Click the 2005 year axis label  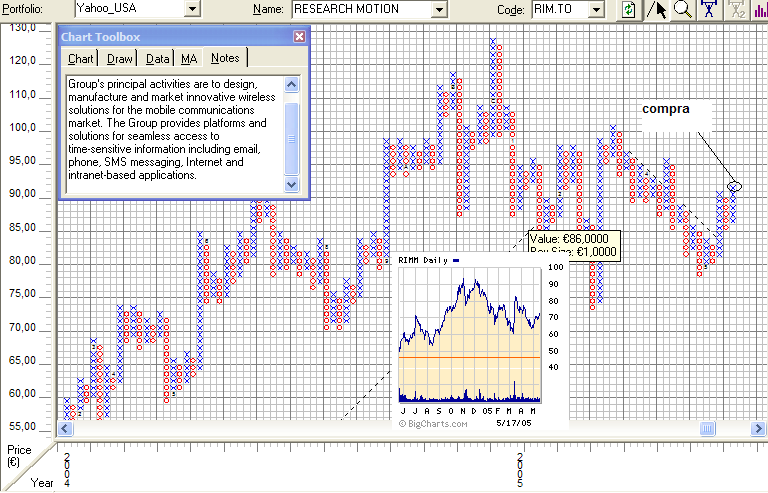520,470
